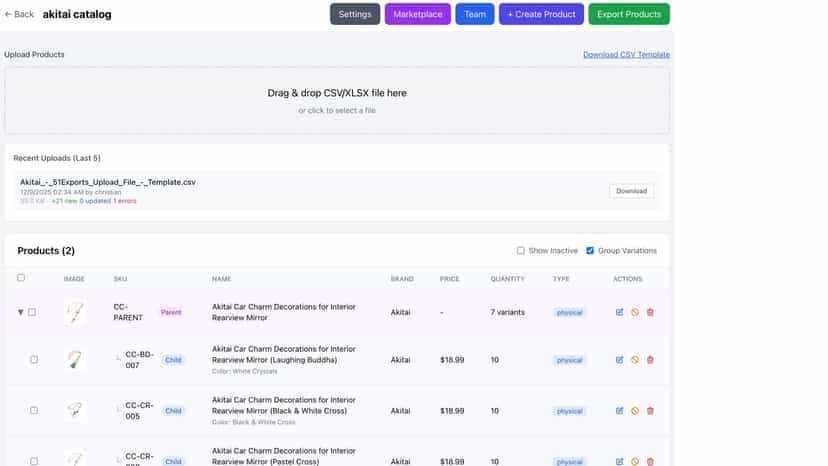Deactivate the CC-PARENT product via ban icon

[x=635, y=312]
